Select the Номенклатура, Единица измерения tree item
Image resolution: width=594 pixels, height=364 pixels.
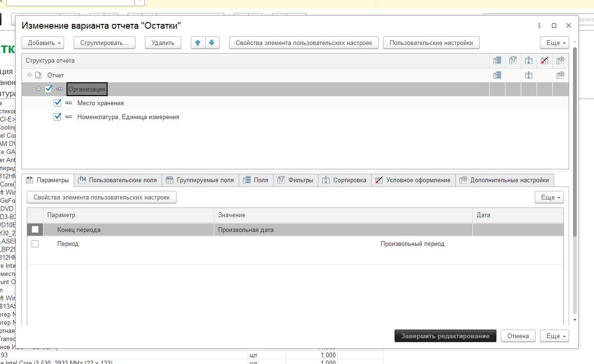click(128, 117)
